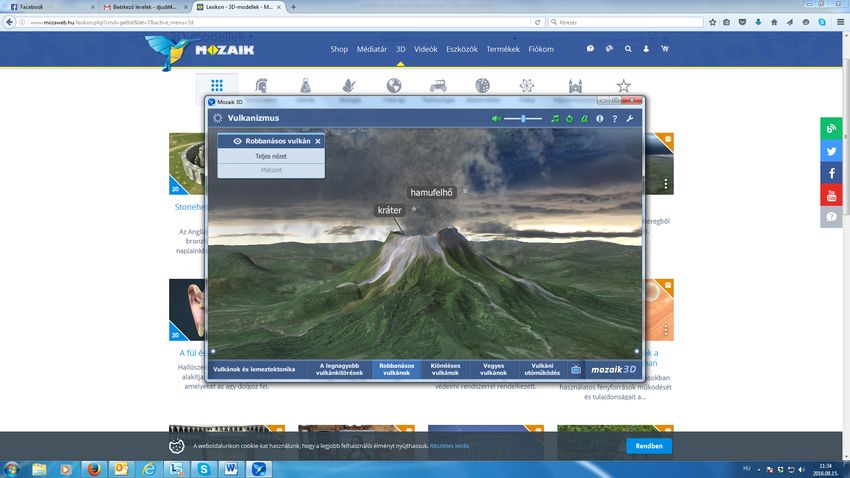Mute sound with the green speaker icon
This screenshot has height=478, width=850.
496,118
